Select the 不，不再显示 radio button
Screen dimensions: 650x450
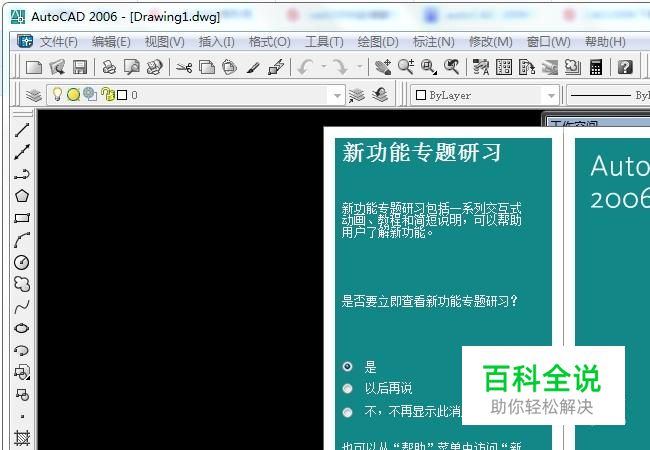(x=347, y=412)
